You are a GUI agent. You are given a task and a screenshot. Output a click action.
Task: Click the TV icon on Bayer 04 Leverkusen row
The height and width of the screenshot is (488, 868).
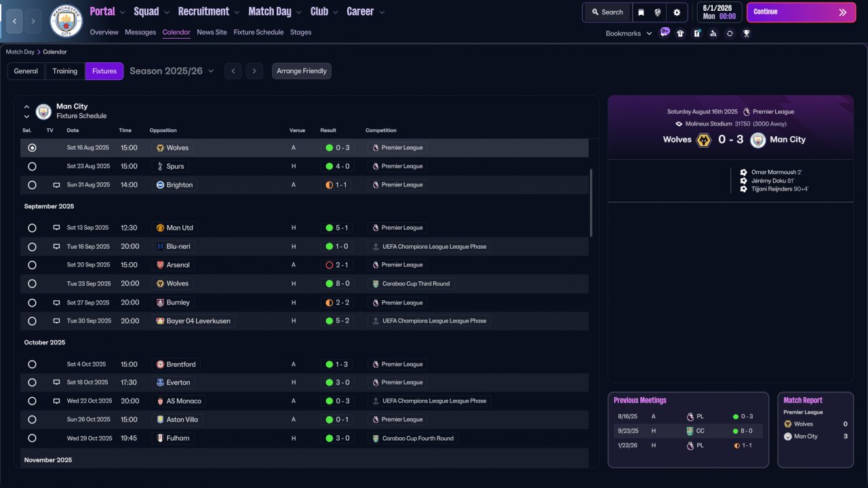click(56, 321)
